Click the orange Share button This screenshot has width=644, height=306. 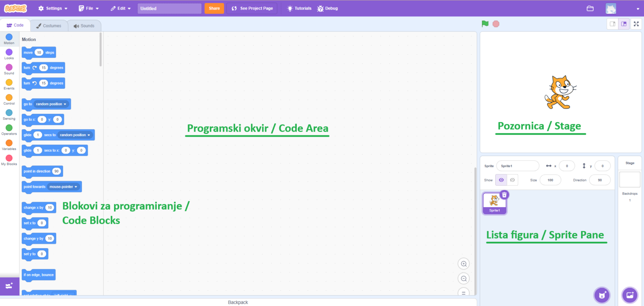point(214,8)
